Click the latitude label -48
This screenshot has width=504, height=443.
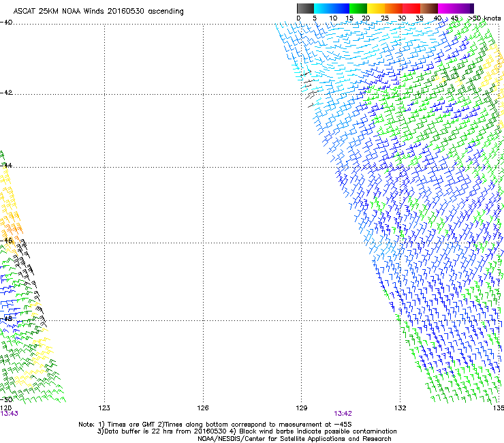(x=6, y=319)
